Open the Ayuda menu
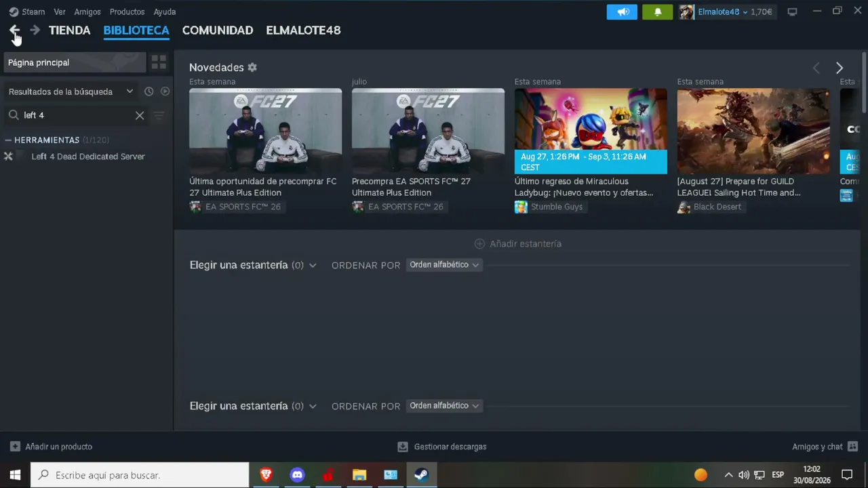 tap(165, 12)
